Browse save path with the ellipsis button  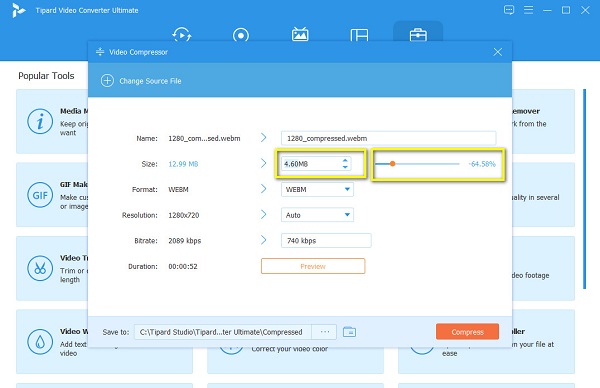tap(324, 332)
